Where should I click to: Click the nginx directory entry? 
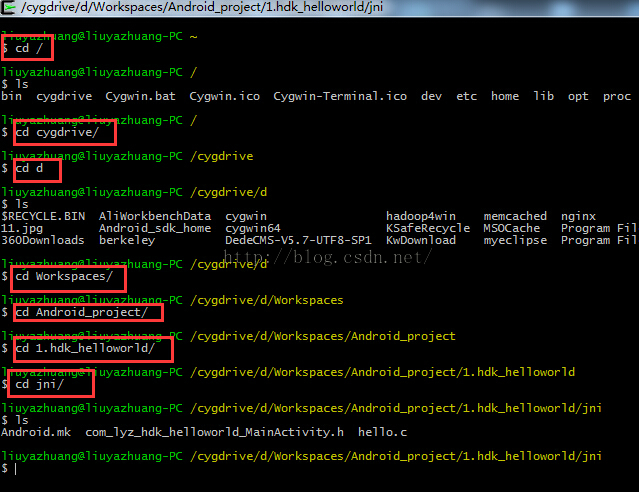point(578,216)
